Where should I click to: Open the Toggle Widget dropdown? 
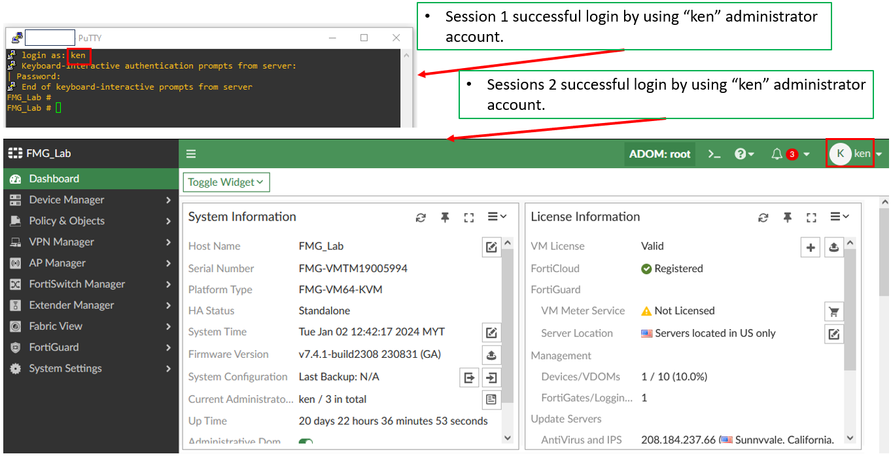tap(227, 182)
